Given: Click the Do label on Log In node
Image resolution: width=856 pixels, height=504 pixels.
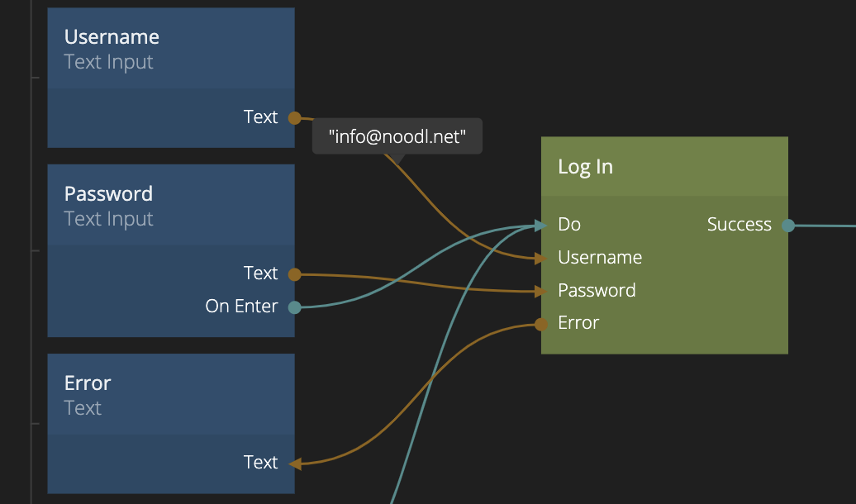Looking at the screenshot, I should [x=569, y=225].
